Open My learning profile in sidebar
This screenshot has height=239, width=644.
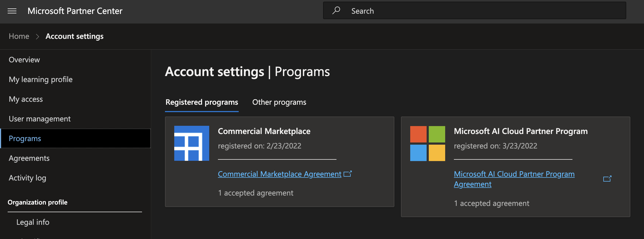[x=41, y=80]
